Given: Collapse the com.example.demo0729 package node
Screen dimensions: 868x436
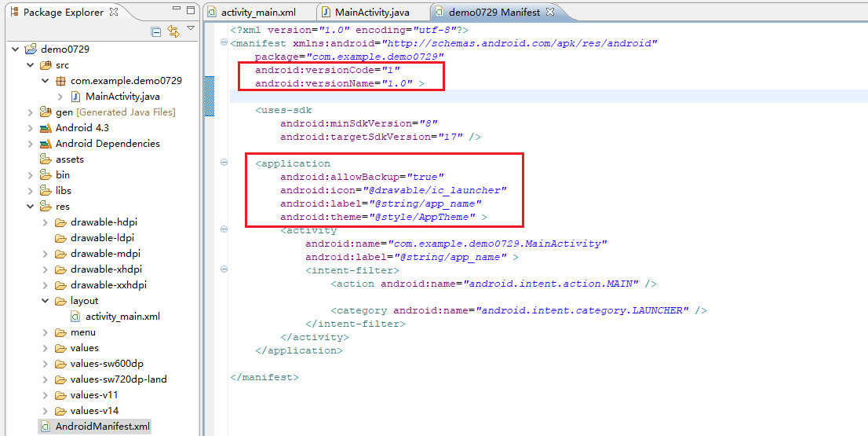Looking at the screenshot, I should [46, 81].
